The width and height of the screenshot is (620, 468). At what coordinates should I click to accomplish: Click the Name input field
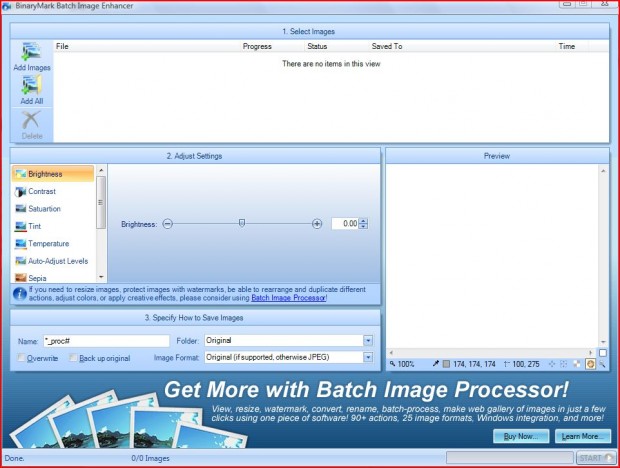(x=106, y=341)
